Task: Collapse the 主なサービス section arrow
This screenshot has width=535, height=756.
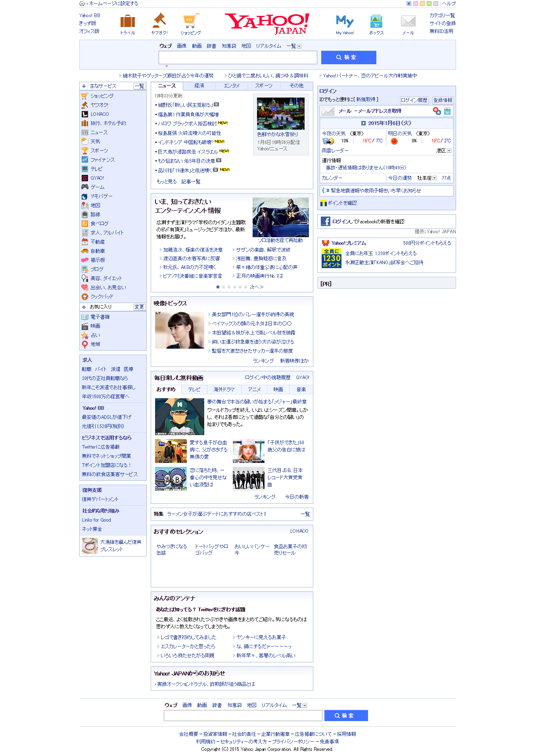Action: [x=84, y=86]
